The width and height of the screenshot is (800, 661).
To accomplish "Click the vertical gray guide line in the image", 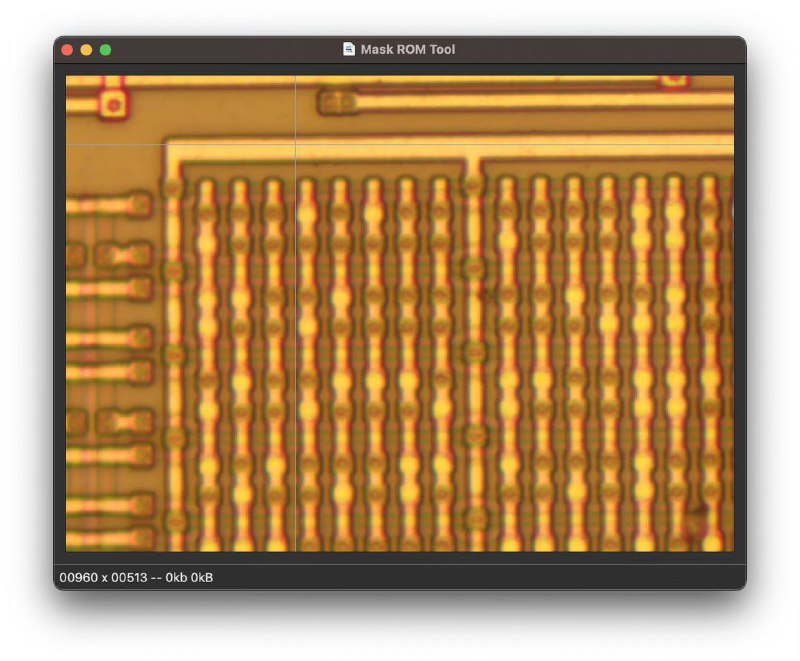I will (296, 350).
